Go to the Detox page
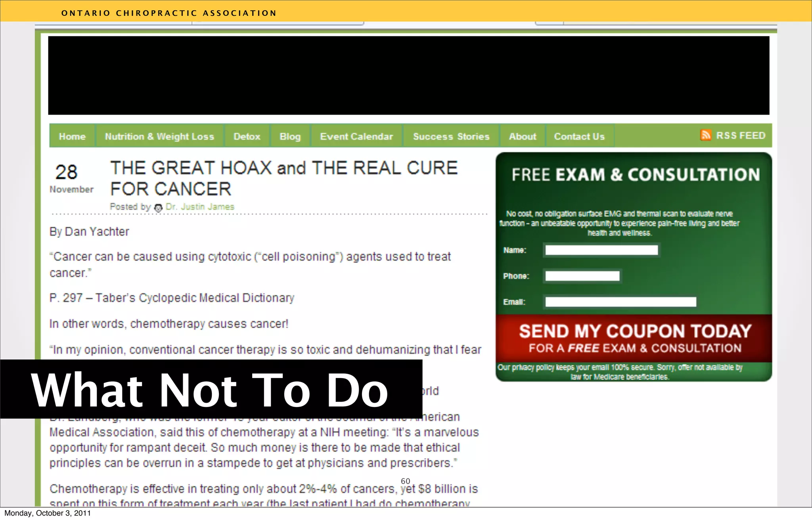The image size is (812, 520). pos(247,136)
